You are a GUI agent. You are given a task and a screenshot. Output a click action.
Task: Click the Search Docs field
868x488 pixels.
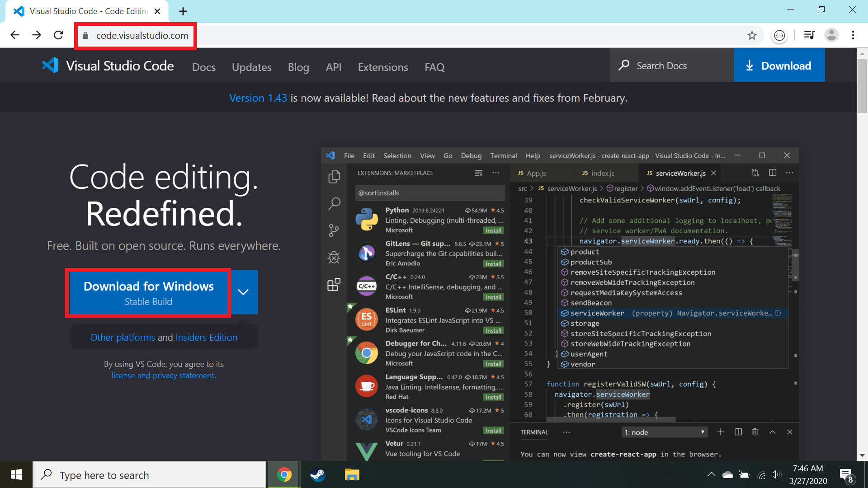671,66
